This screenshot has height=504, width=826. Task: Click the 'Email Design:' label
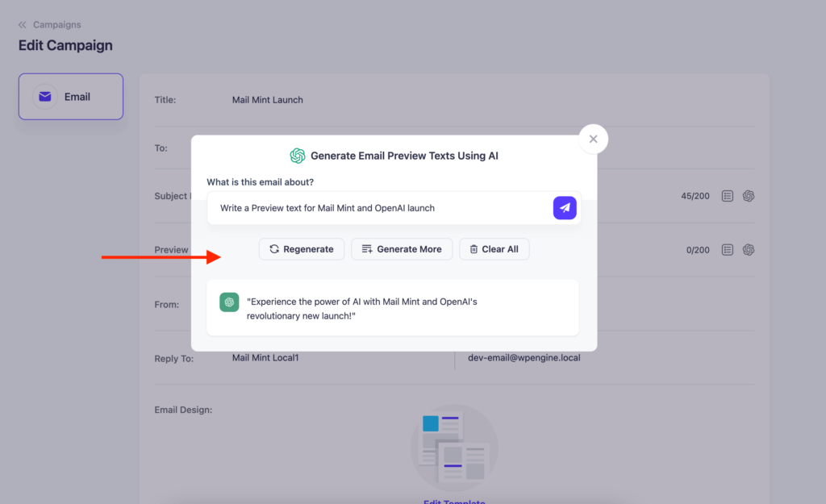pos(183,410)
